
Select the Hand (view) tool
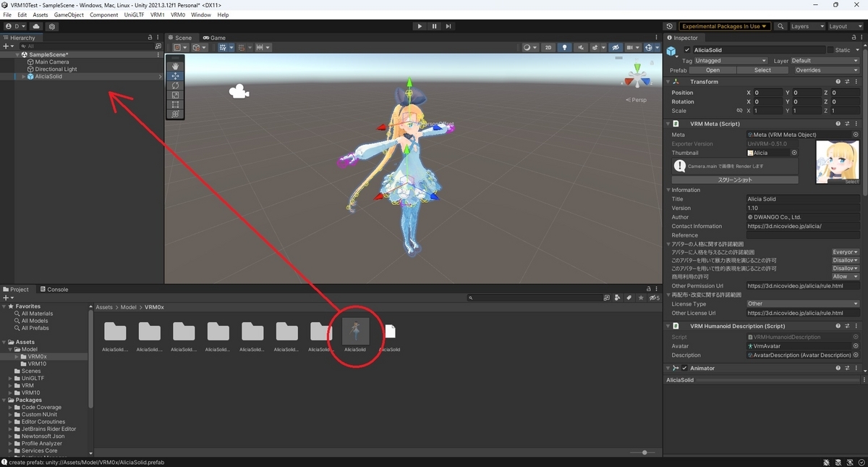click(175, 66)
